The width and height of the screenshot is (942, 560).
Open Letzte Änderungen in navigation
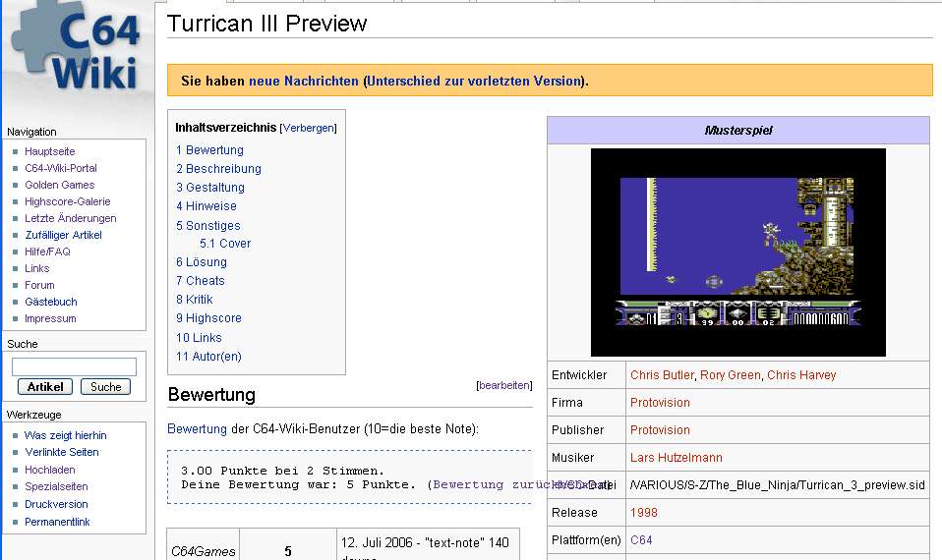pos(71,218)
